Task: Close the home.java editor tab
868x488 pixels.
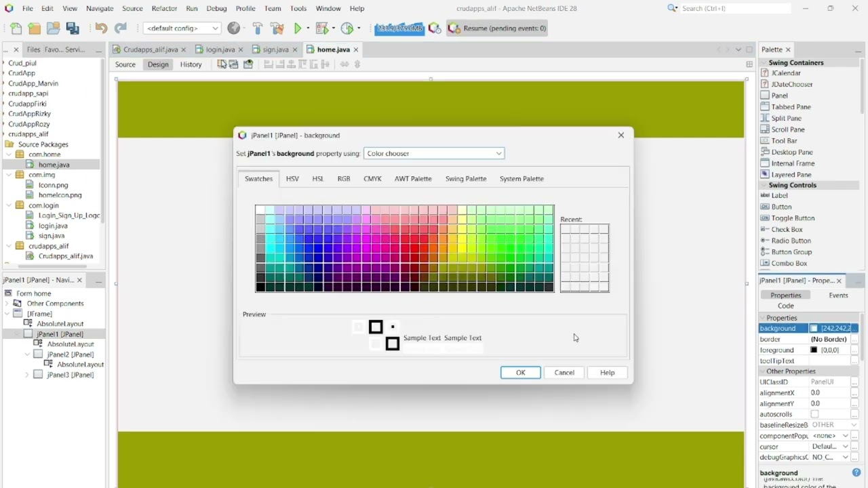Action: (x=356, y=49)
